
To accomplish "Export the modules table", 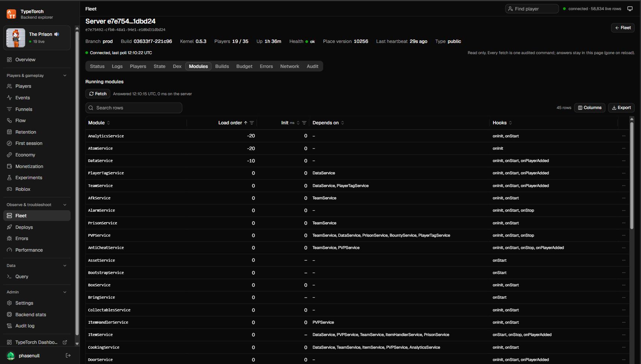I will click(621, 108).
